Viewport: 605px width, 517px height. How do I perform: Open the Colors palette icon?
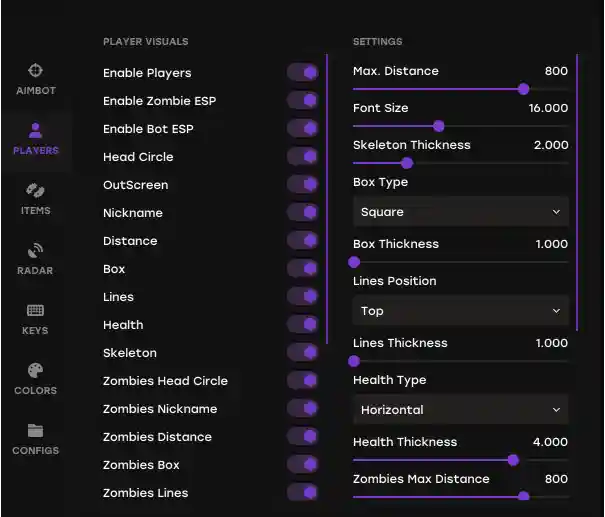[x=35, y=370]
